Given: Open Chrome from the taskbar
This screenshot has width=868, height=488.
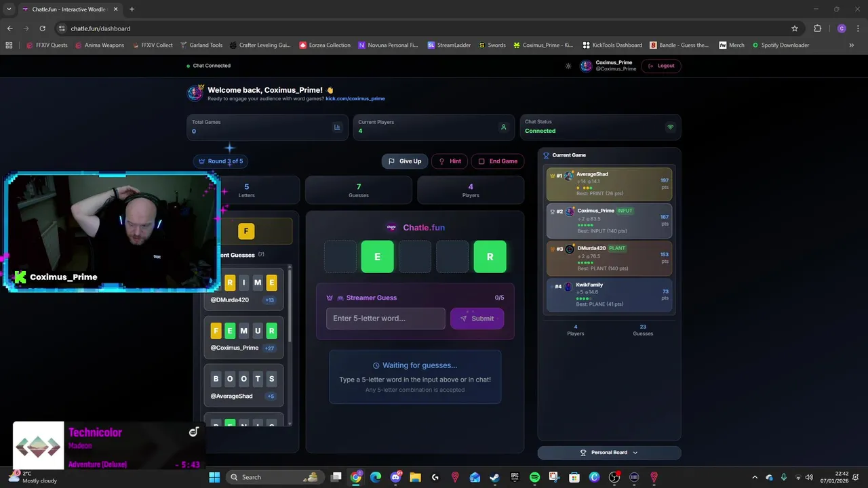Looking at the screenshot, I should [356, 477].
